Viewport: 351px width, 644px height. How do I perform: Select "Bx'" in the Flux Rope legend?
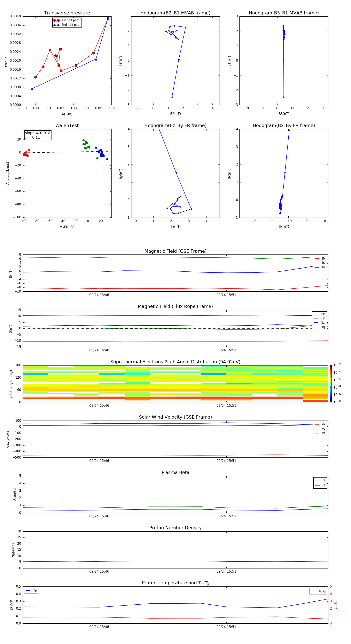pyautogui.click(x=320, y=314)
